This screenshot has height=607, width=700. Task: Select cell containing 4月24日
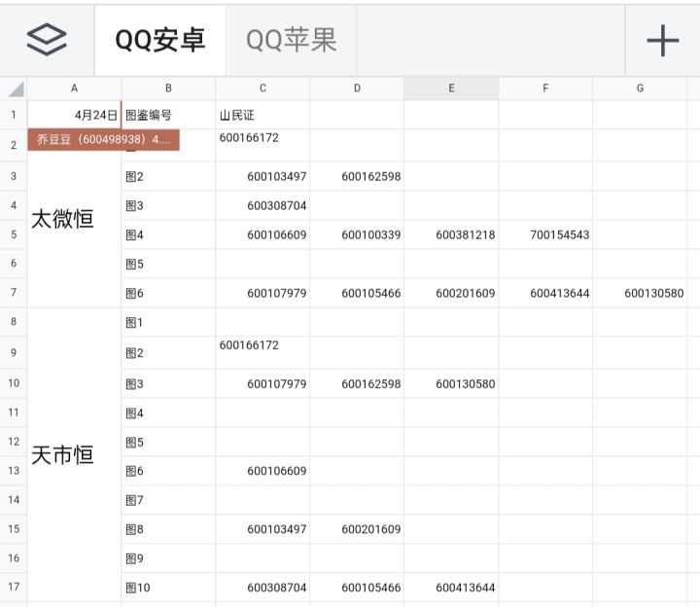(74, 115)
